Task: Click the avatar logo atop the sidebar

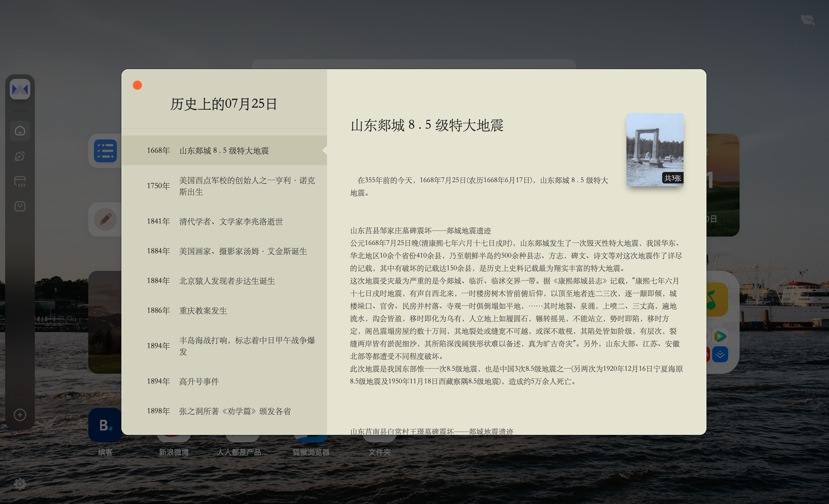Action: pos(20,89)
